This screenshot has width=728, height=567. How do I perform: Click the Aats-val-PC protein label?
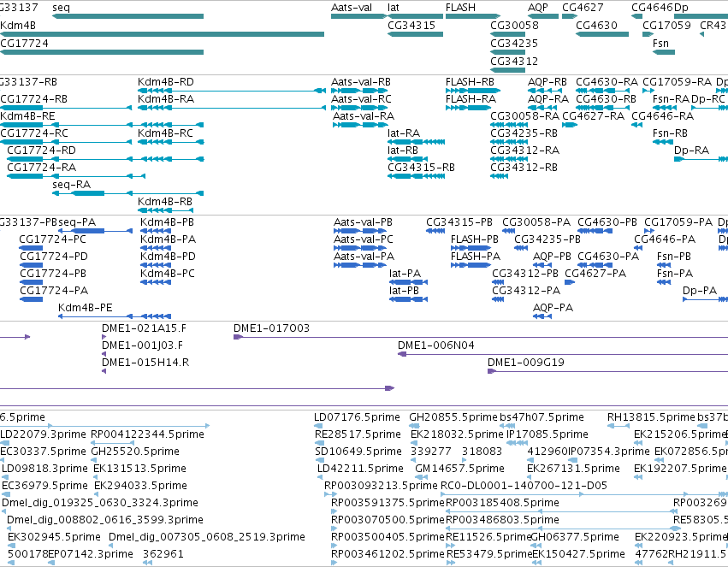[x=363, y=239]
